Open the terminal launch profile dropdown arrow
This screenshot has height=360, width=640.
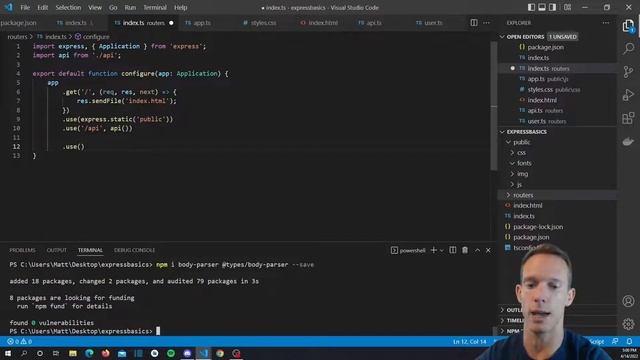coord(442,250)
